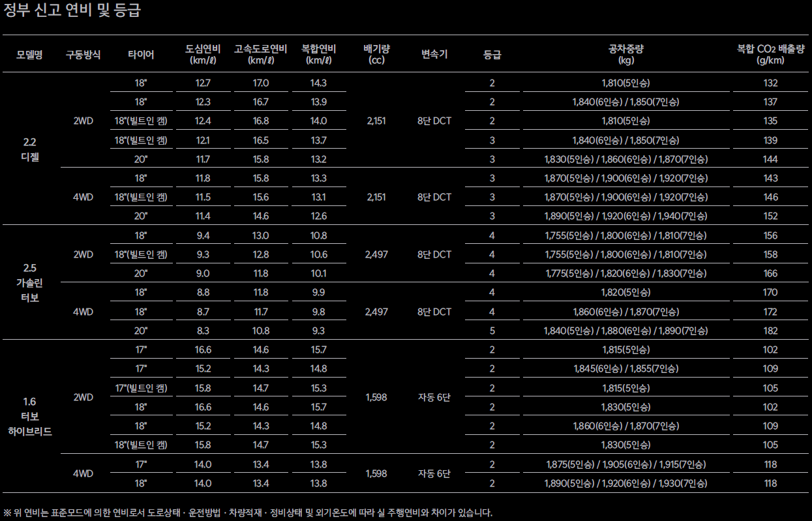
Task: Select the city fuel economy value 12.4
Action: pyautogui.click(x=203, y=121)
